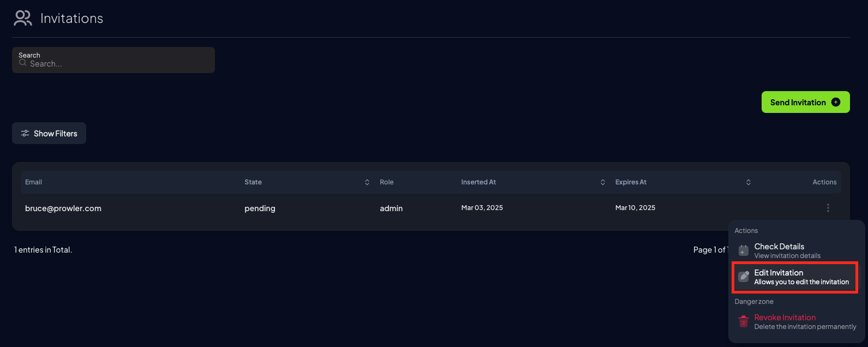Click the Email column header
868x347 pixels.
click(x=33, y=182)
